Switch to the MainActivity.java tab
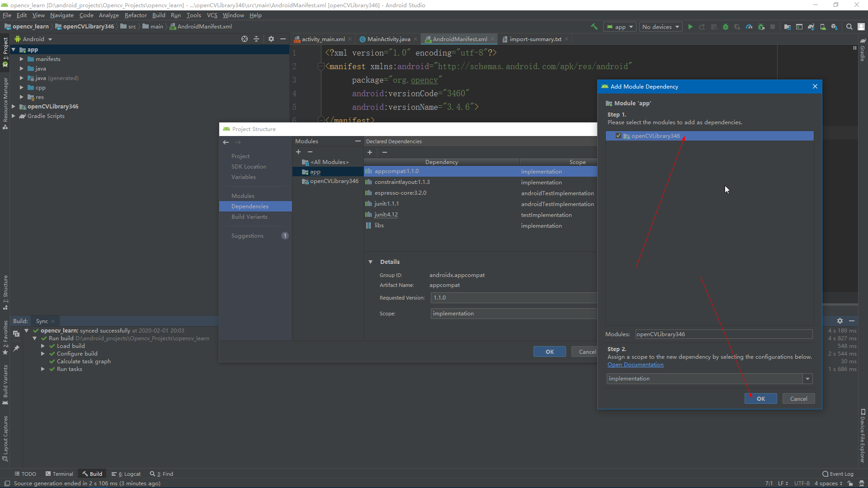The image size is (868, 488). pyautogui.click(x=388, y=39)
